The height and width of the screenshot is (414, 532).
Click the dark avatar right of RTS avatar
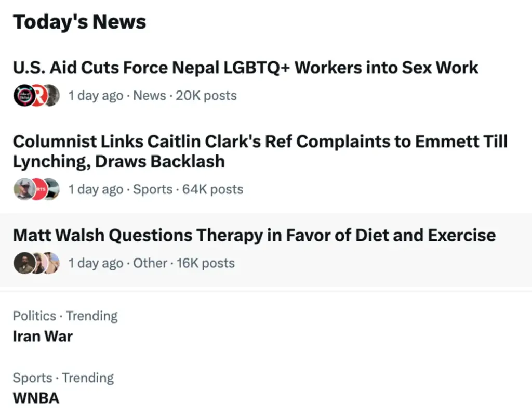(52, 189)
